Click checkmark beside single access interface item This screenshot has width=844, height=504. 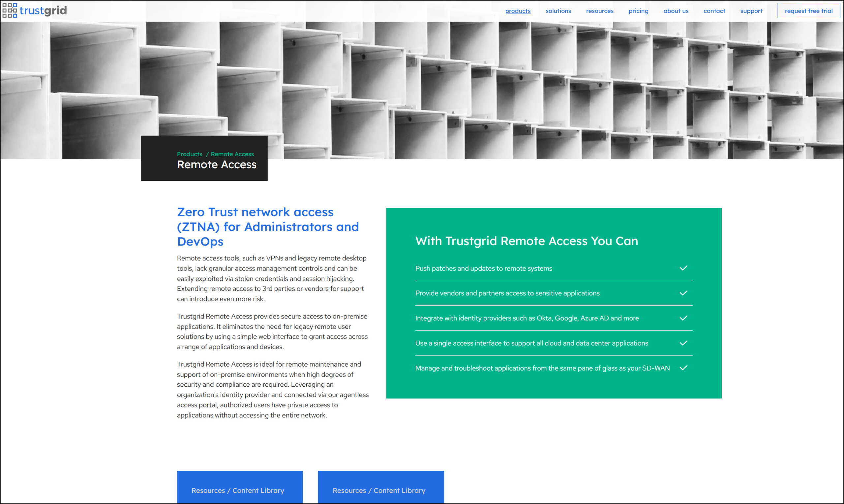point(683,343)
